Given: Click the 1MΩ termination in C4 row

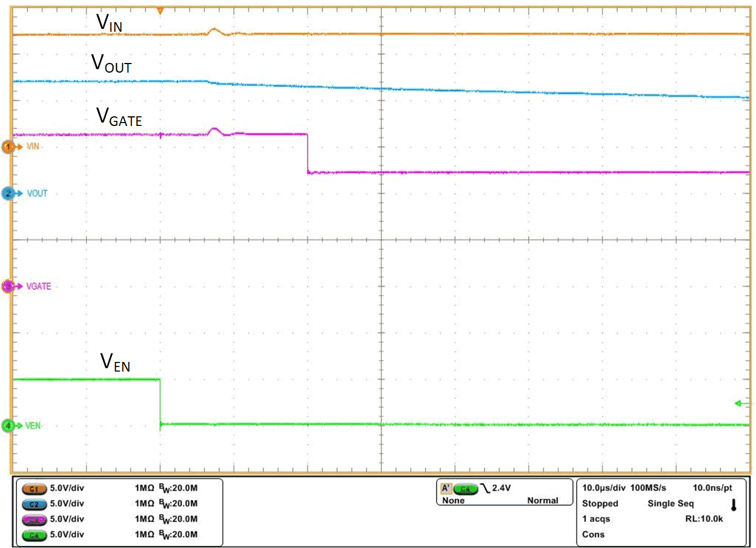Looking at the screenshot, I should point(145,534).
